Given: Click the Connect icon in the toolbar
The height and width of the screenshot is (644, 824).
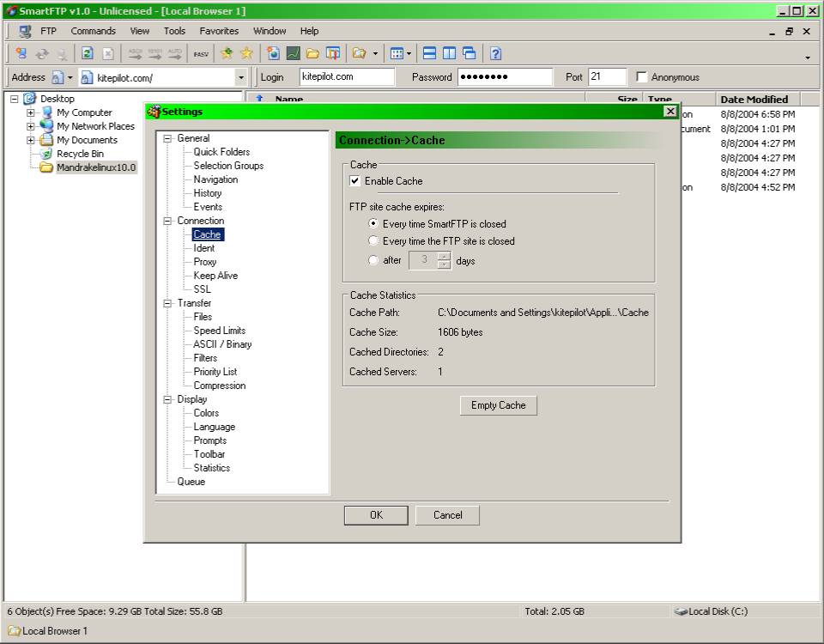Looking at the screenshot, I should pos(21,53).
